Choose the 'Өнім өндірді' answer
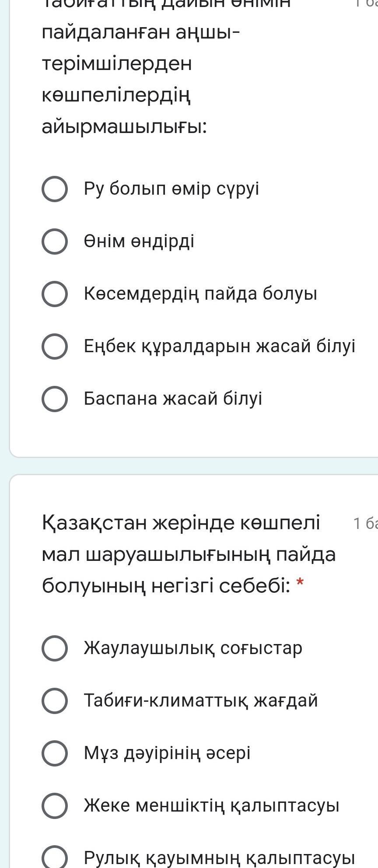 [55, 241]
